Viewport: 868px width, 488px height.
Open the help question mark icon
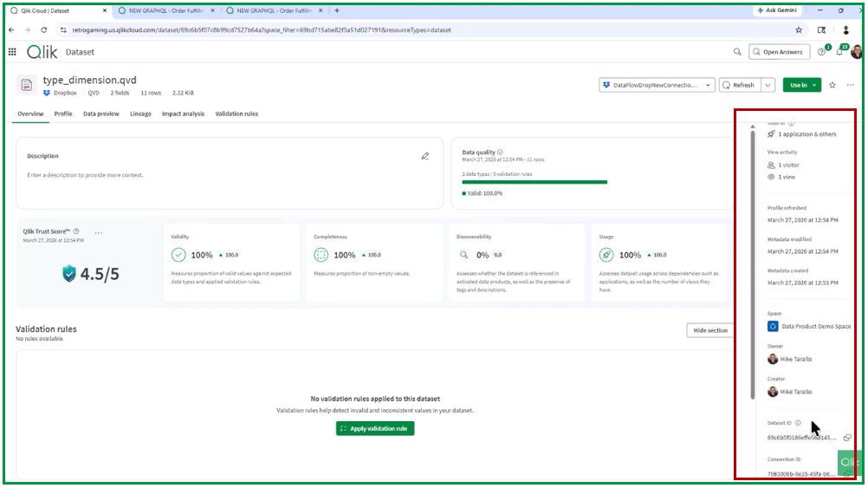[x=821, y=52]
